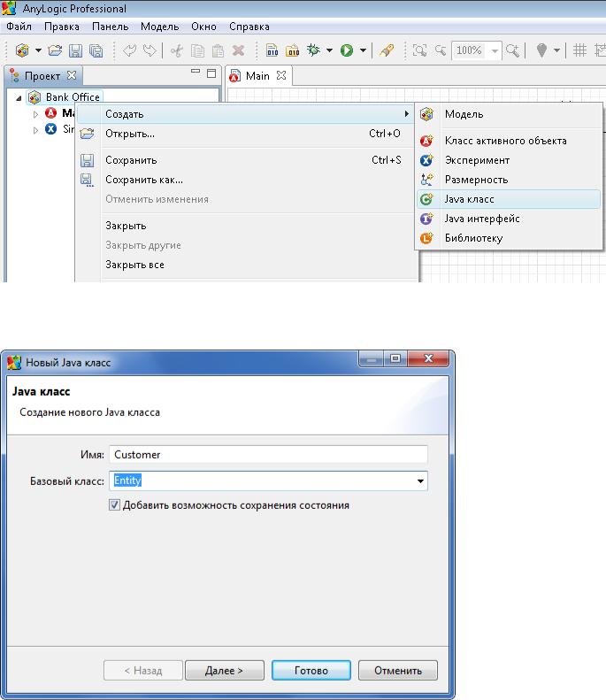Image resolution: width=606 pixels, height=700 pixels.
Task: Click the Save All toolbar icon
Action: (x=96, y=50)
